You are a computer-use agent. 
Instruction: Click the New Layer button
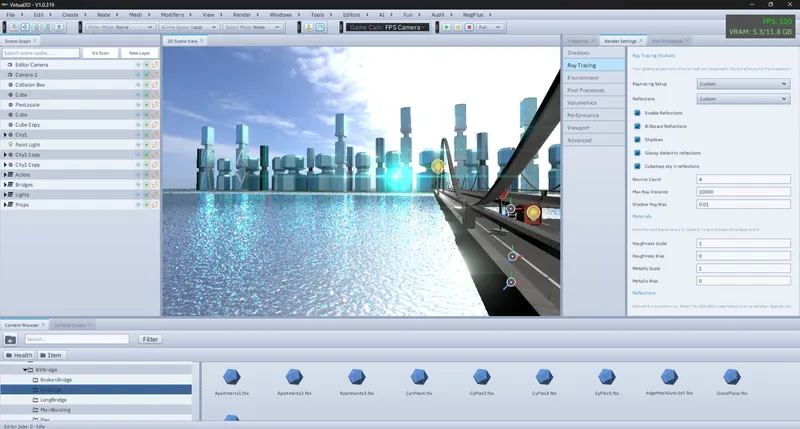coord(139,53)
